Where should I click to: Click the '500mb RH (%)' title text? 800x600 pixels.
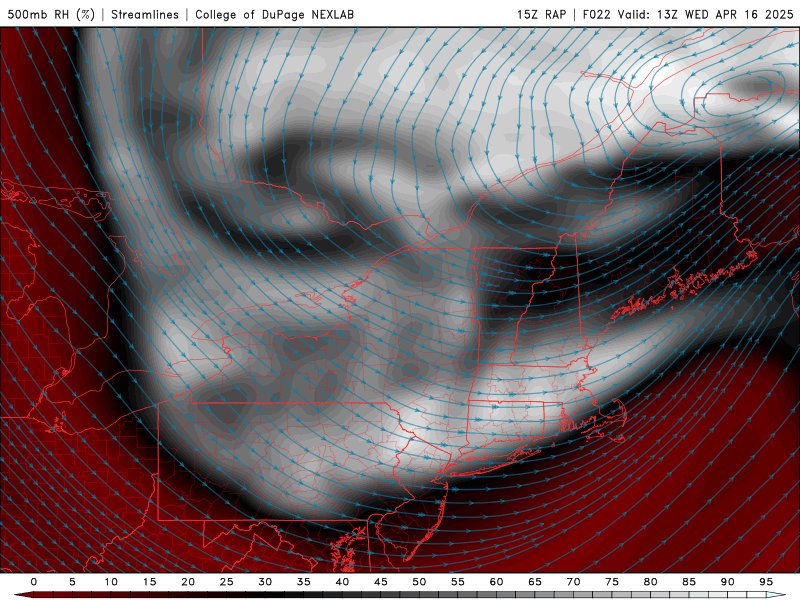[51, 14]
